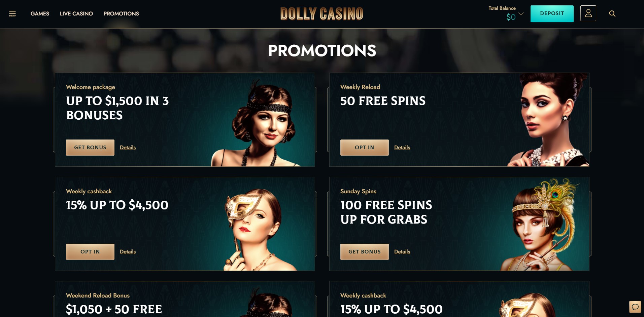Select the Promotions nav tab
The height and width of the screenshot is (317, 644).
[121, 14]
